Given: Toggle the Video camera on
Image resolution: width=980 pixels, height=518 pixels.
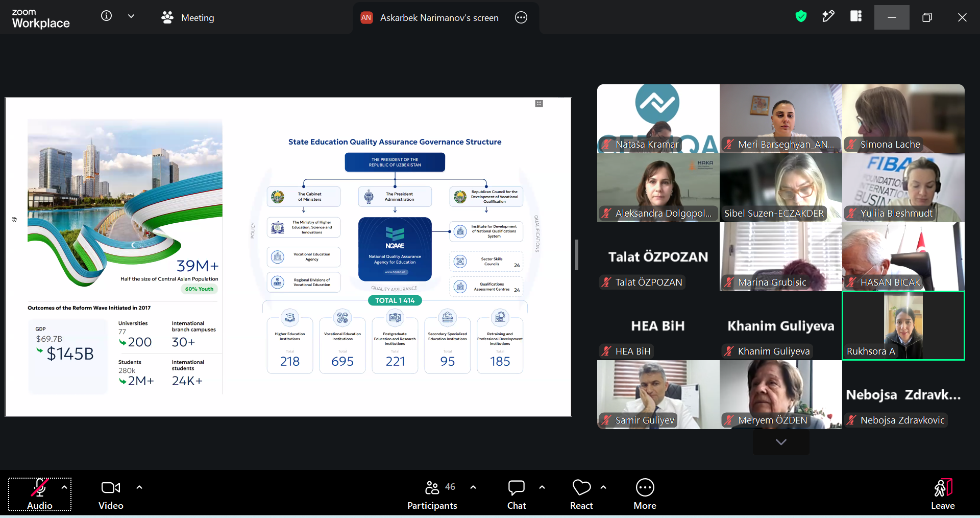Looking at the screenshot, I should tap(111, 494).
